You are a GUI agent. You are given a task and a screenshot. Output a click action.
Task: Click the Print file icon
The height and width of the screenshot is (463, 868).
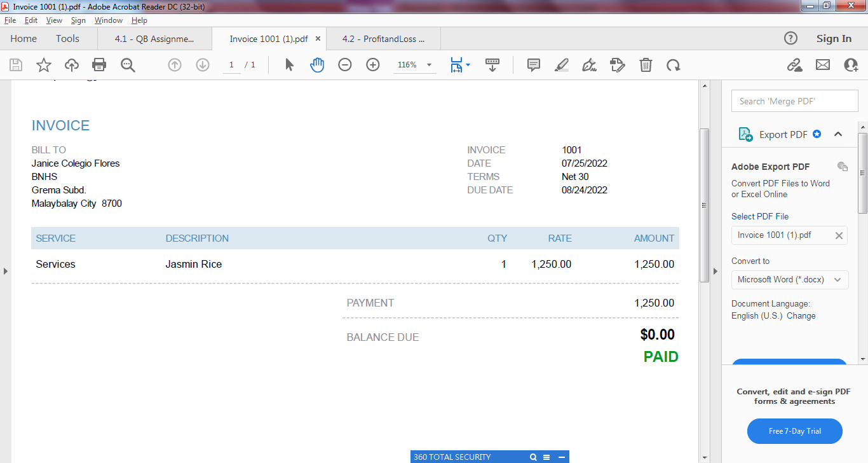[99, 65]
